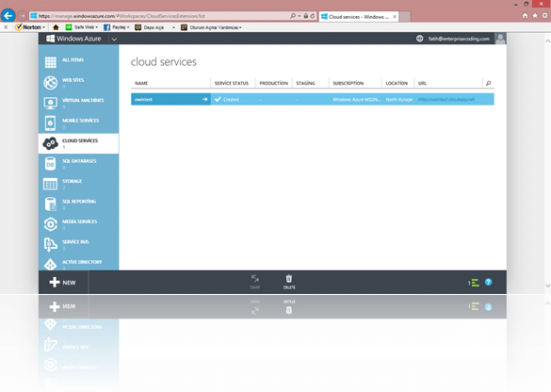Sort by the URL column header
The height and width of the screenshot is (392, 551).
point(422,83)
